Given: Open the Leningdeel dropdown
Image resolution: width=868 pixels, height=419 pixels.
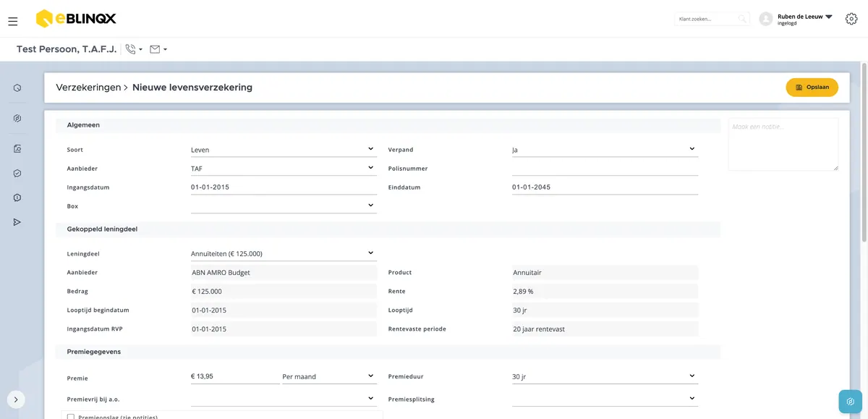Looking at the screenshot, I should coord(283,253).
